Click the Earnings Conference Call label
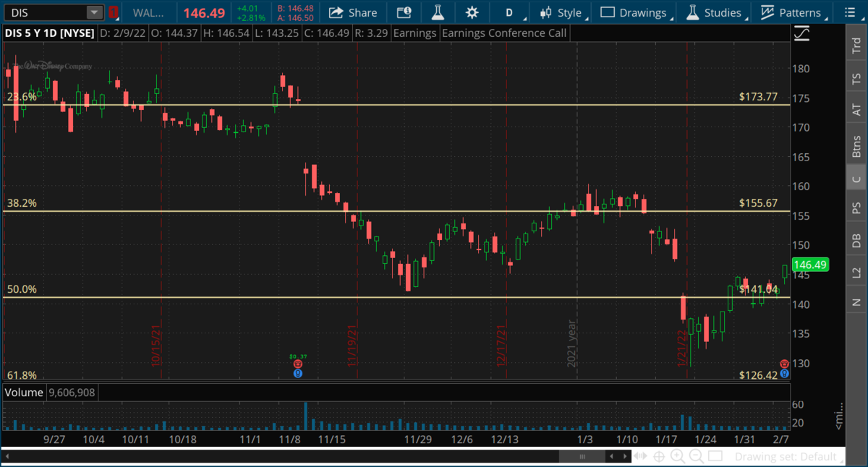Image resolution: width=868 pixels, height=467 pixels. coord(504,33)
